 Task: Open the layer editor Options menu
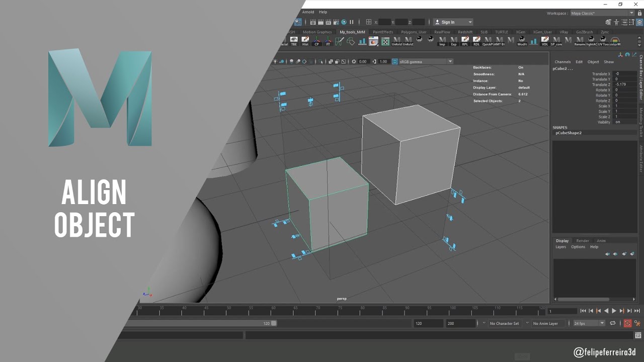tap(578, 247)
